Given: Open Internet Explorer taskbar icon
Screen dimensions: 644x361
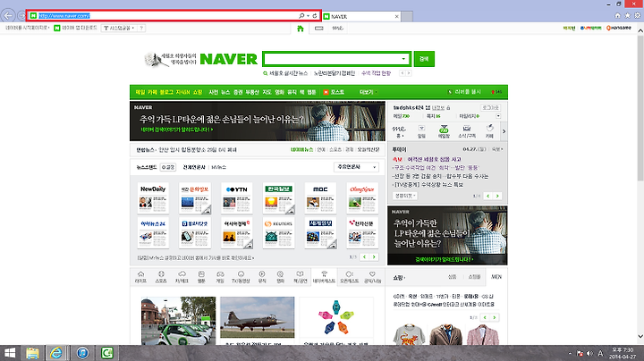Looking at the screenshot, I should click(x=56, y=353).
